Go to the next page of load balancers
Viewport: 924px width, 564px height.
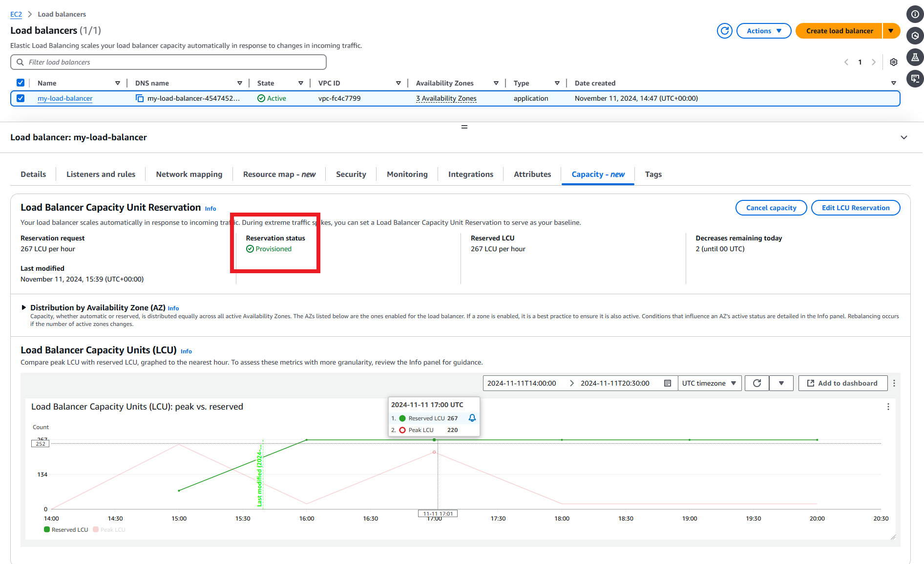[x=874, y=62]
